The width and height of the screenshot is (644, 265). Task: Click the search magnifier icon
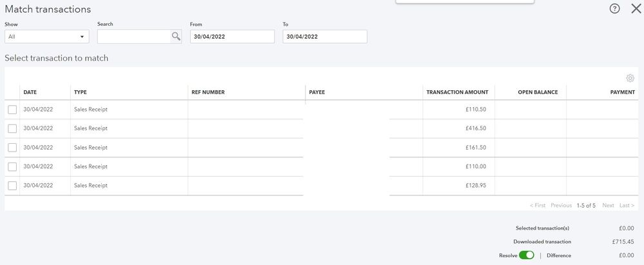tap(176, 37)
